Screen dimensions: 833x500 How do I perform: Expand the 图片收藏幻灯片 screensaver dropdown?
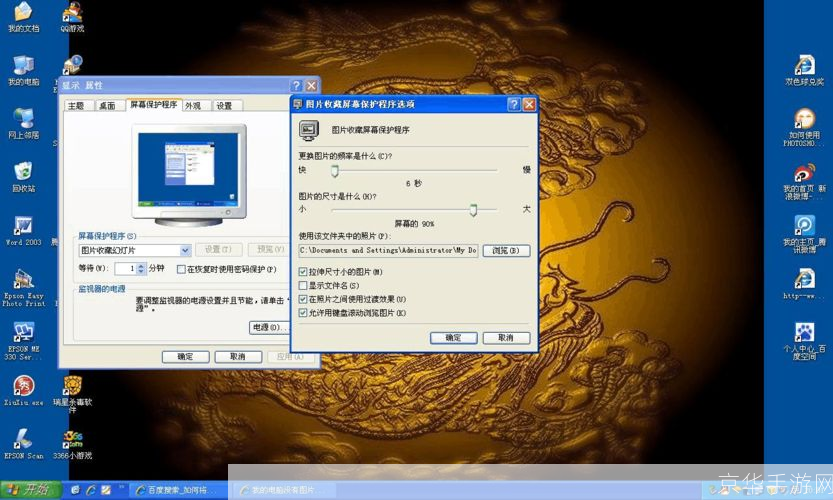coord(185,250)
